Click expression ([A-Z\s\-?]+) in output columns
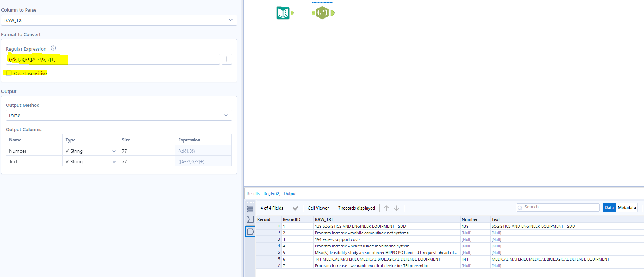 pos(203,161)
